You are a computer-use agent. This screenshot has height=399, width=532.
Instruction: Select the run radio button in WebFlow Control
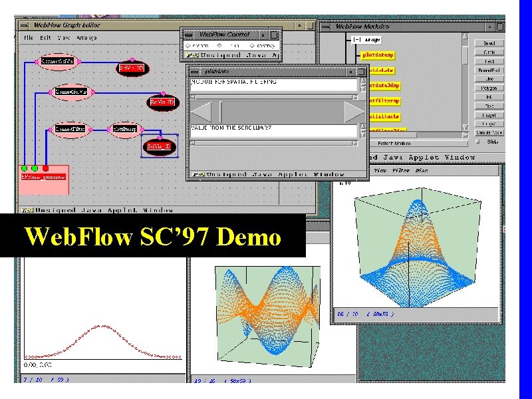pos(219,45)
